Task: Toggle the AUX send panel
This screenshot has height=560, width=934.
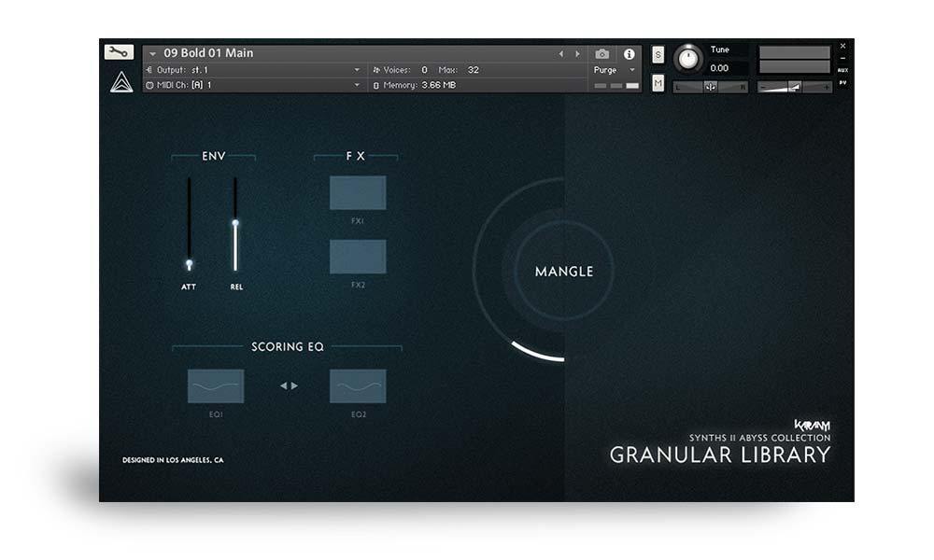Action: (x=843, y=70)
